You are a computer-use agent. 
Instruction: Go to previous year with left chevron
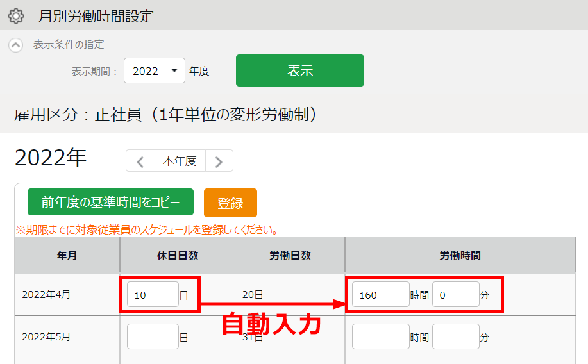click(140, 161)
